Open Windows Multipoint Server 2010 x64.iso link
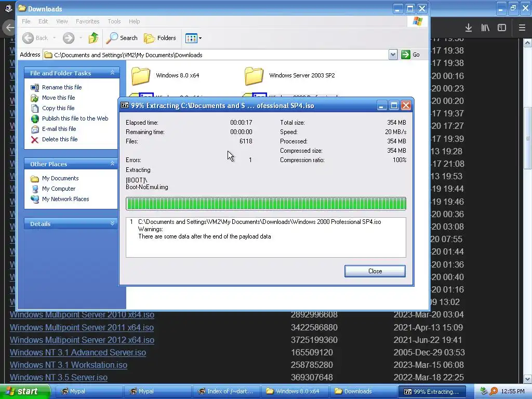This screenshot has width=532, height=399. (x=82, y=314)
